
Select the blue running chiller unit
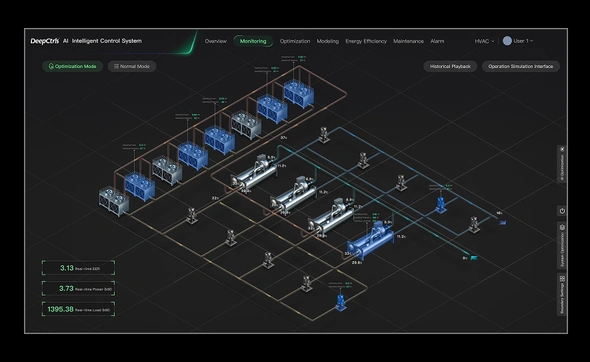point(370,241)
